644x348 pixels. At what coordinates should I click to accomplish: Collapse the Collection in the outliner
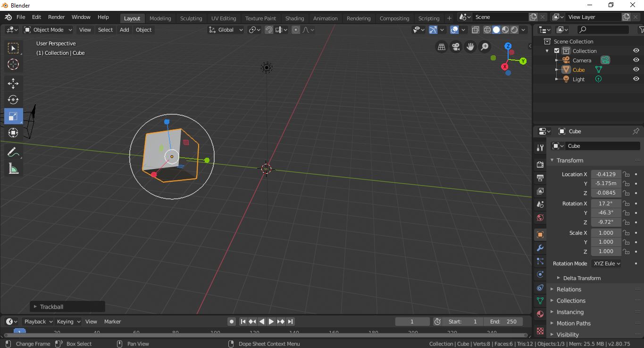tap(547, 51)
